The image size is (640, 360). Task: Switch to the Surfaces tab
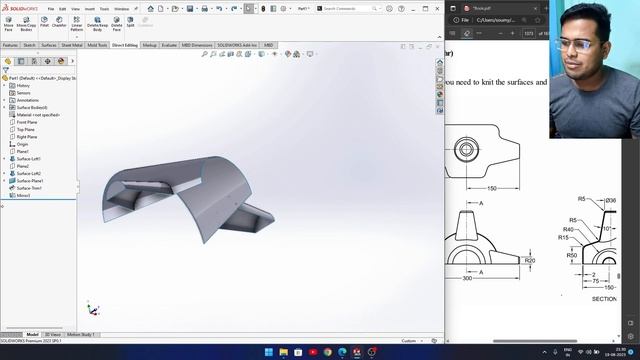[49, 45]
